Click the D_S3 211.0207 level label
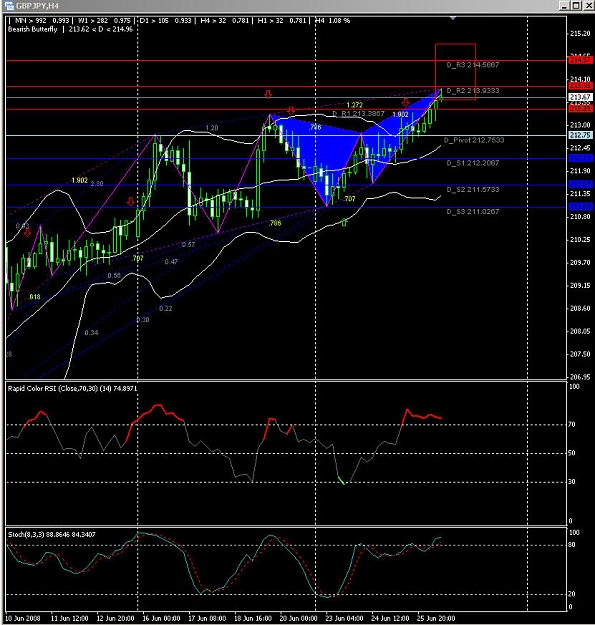 point(473,212)
